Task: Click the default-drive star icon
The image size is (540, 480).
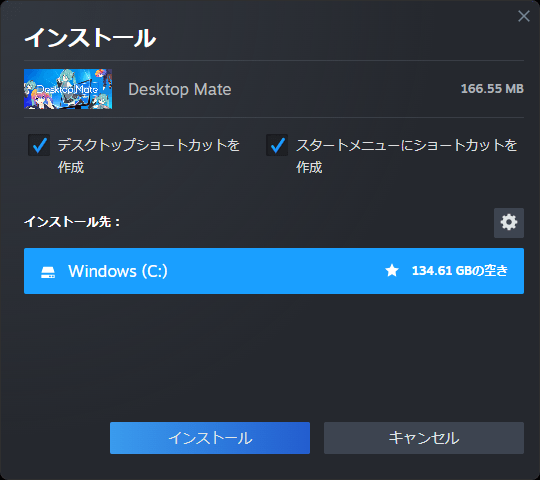Action: (392, 271)
